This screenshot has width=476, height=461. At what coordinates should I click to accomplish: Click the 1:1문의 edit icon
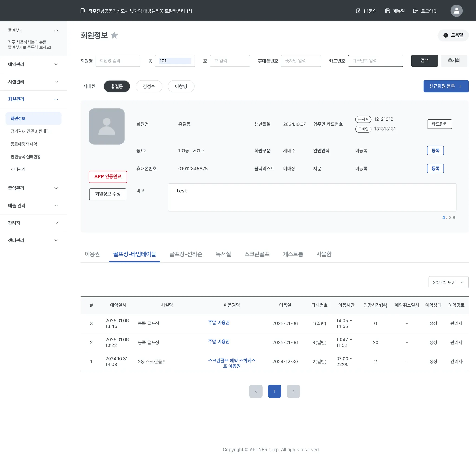click(x=358, y=11)
